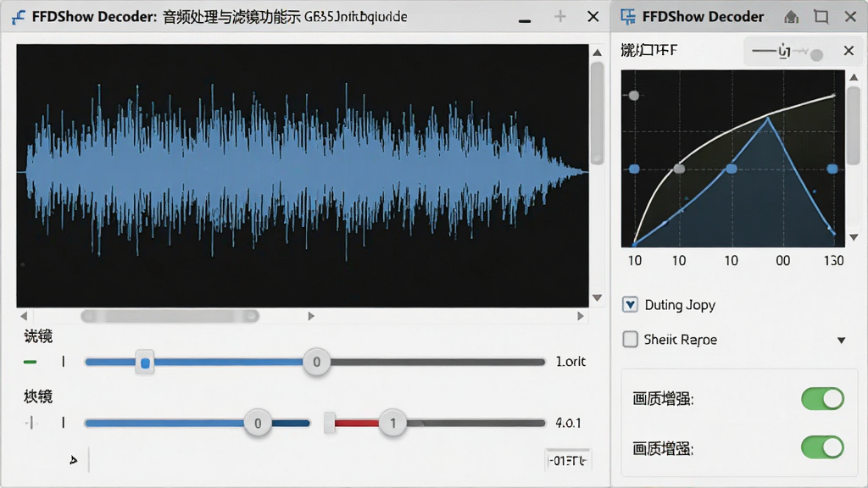Turn off the second 画质增强 toggle

coord(822,447)
